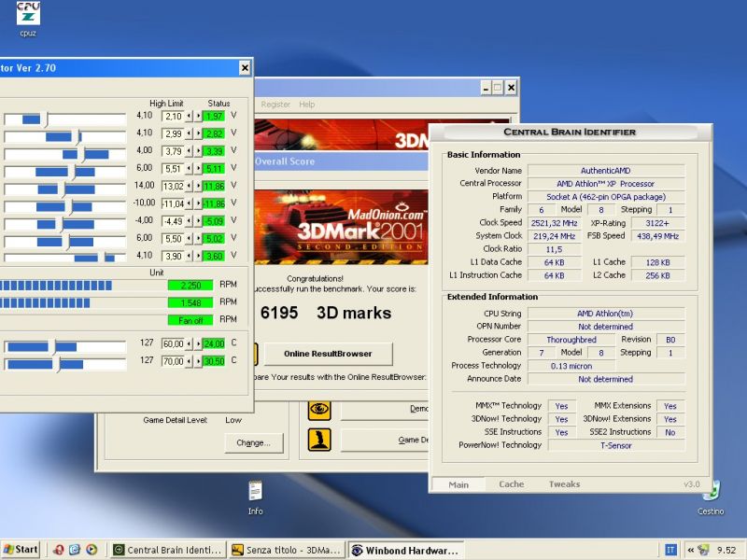Click the taskbar clock showing 9.52

click(726, 550)
